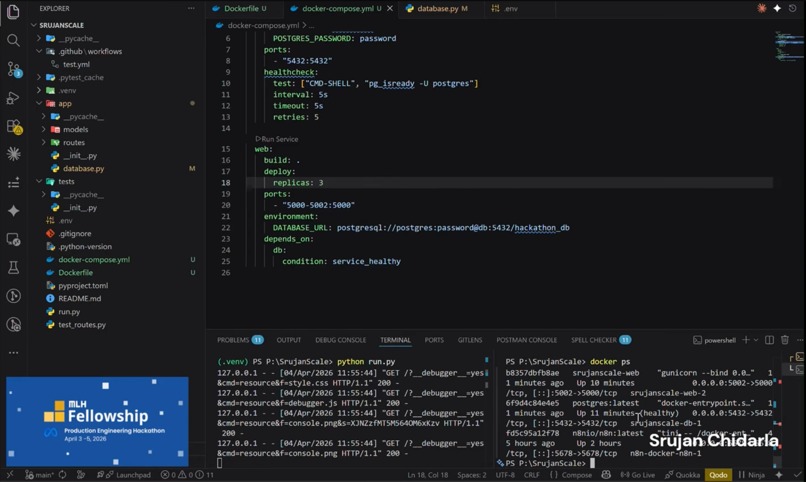
Task: Open the Explorer view in activity bar
Action: click(13, 11)
